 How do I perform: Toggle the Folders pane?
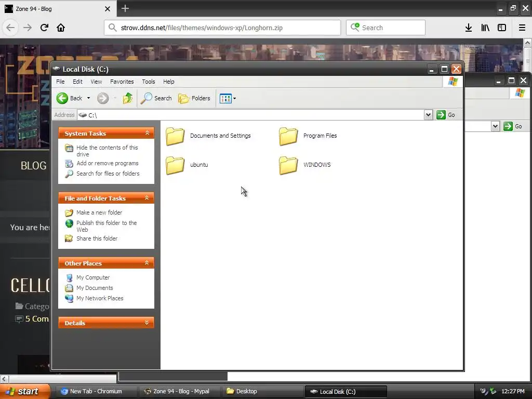click(x=194, y=98)
